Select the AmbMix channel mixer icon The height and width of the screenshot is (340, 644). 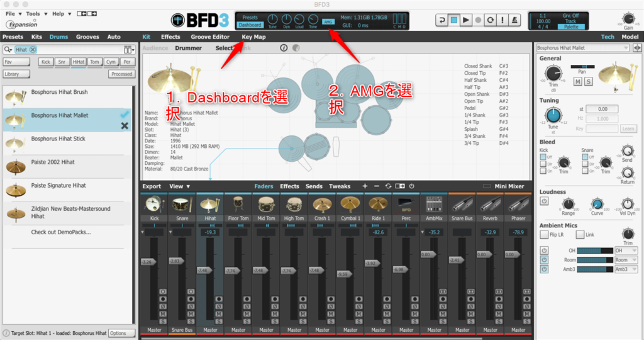tap(435, 204)
